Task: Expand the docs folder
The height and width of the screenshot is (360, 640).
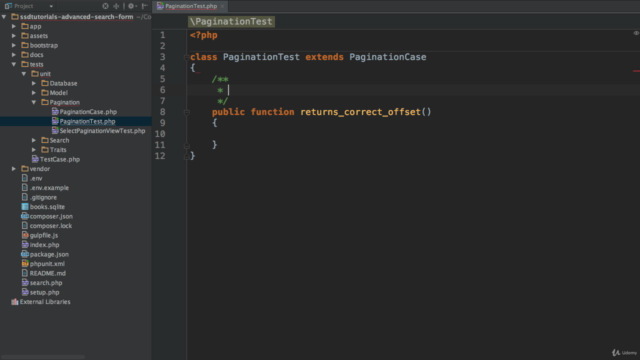Action: [x=14, y=55]
